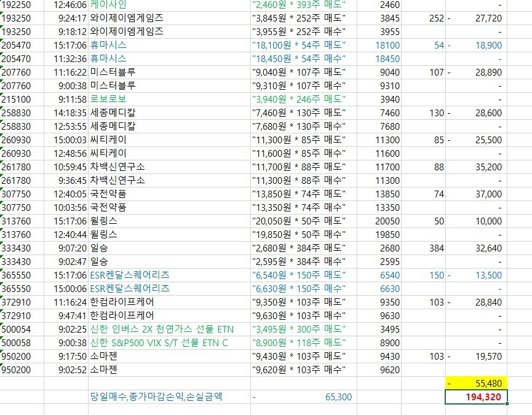532x415 pixels.
Task: Click the cell "9,620원 * 103주 매수"
Action: pyautogui.click(x=304, y=370)
